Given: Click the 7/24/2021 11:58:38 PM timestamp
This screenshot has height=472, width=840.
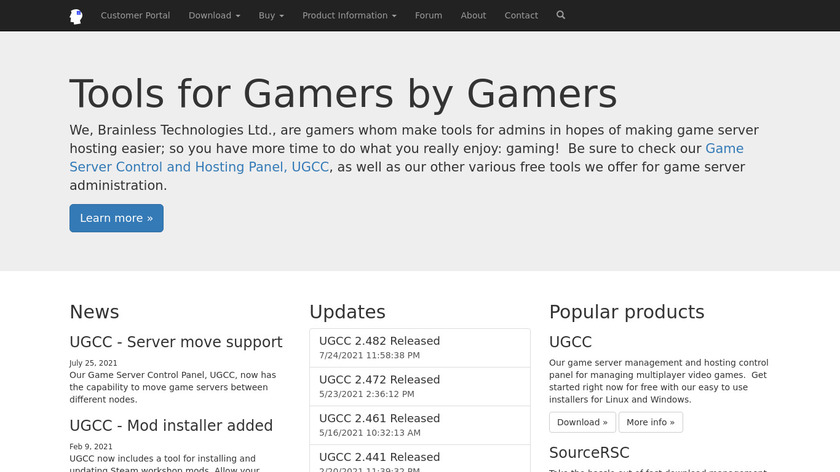Looking at the screenshot, I should point(370,355).
